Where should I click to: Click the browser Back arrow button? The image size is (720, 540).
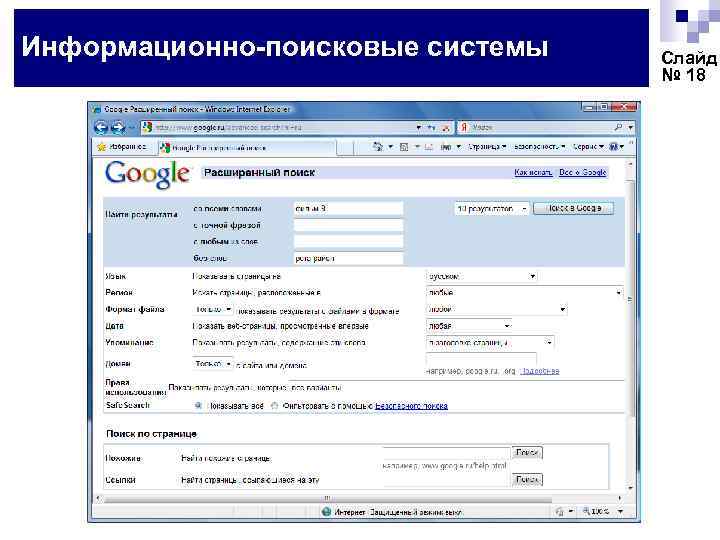[x=101, y=127]
